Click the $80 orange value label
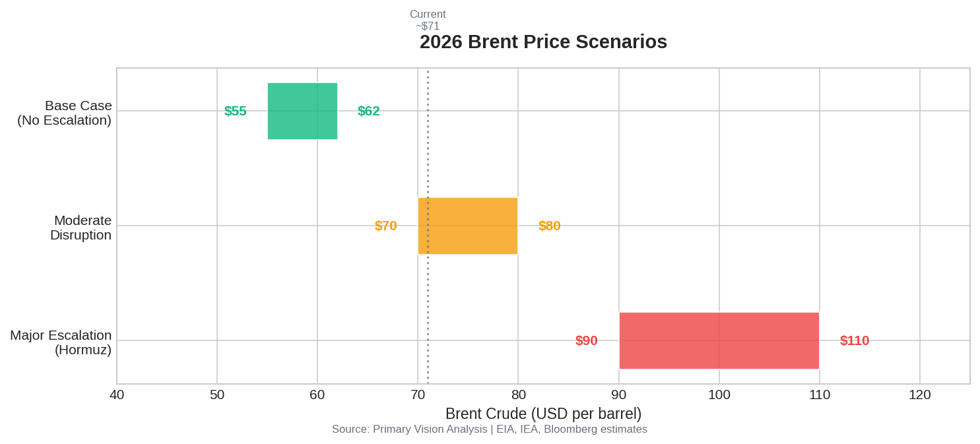 coord(550,226)
